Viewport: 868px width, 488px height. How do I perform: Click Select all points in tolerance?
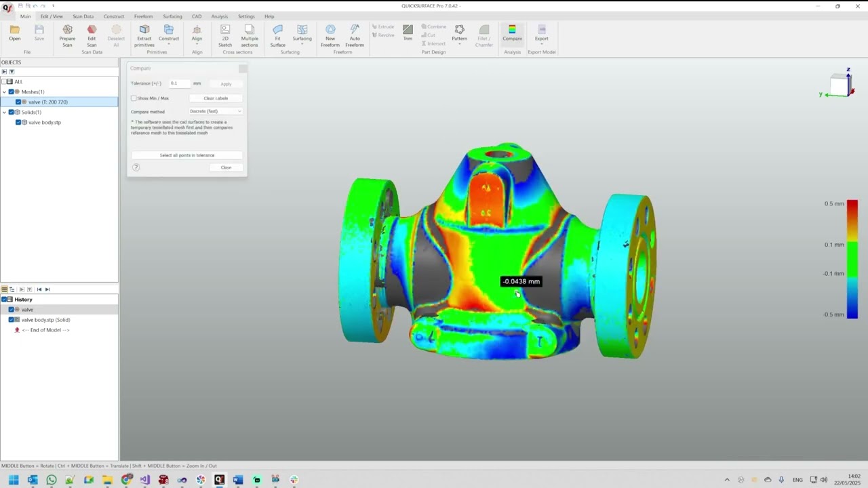point(187,155)
